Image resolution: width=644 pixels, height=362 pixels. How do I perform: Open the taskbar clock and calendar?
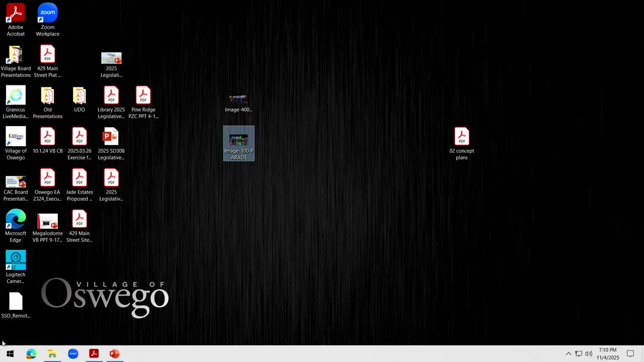click(608, 354)
